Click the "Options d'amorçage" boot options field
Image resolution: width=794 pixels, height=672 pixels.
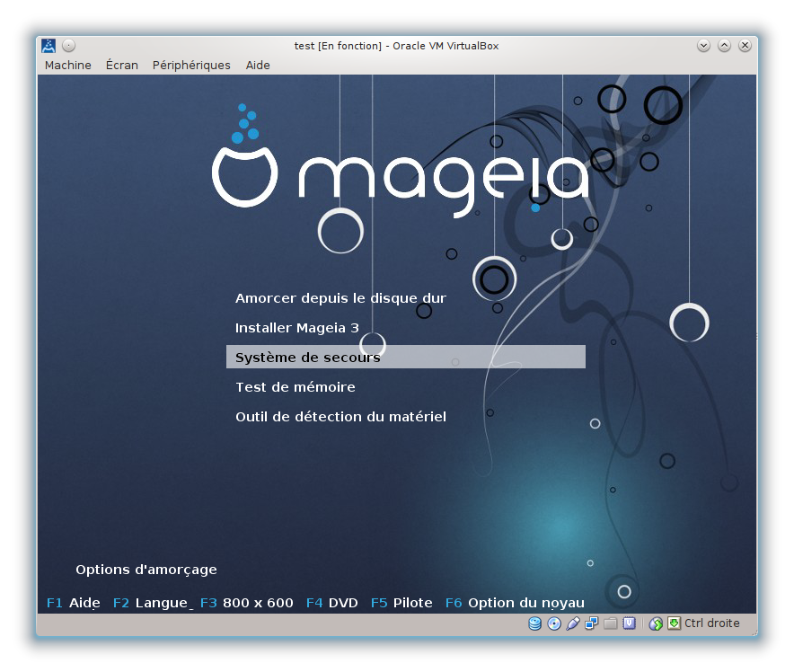point(146,570)
